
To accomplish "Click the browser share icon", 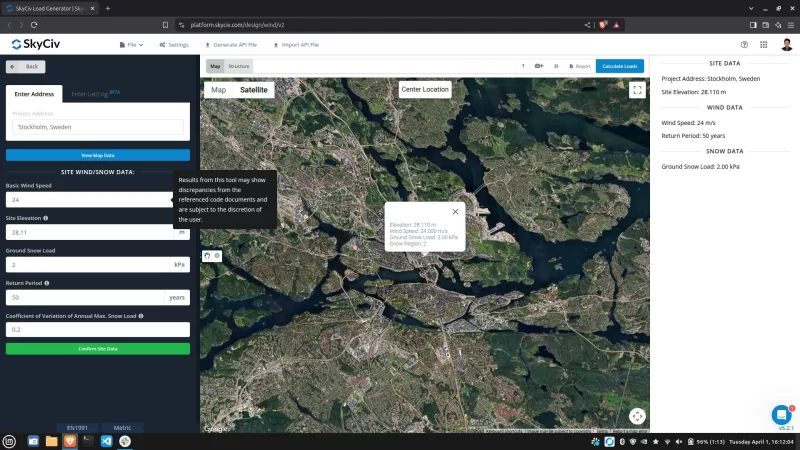I will [587, 24].
